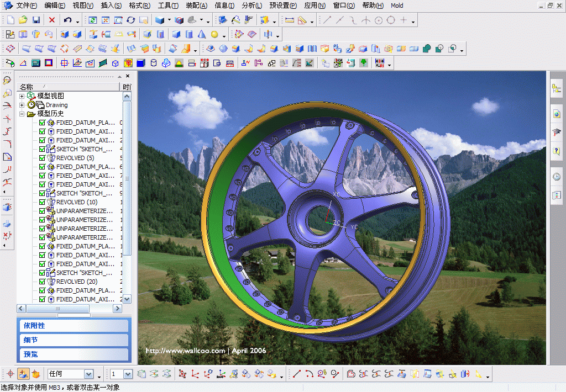Undo the last action with the curved arrow
This screenshot has height=392, width=566.
click(67, 20)
